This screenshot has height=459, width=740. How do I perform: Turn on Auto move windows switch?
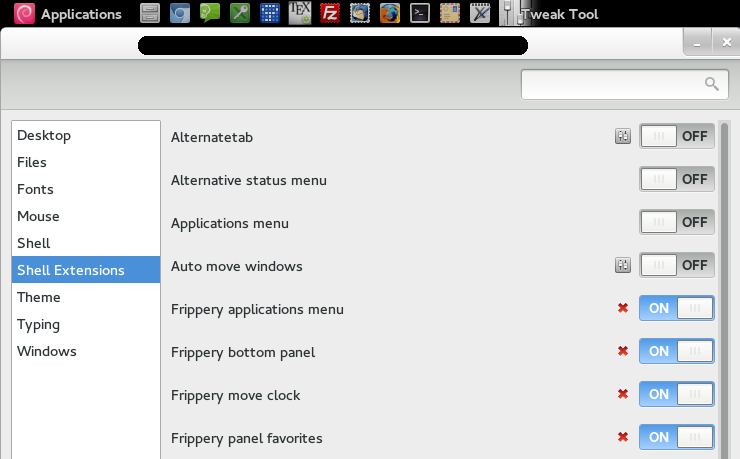pos(677,265)
